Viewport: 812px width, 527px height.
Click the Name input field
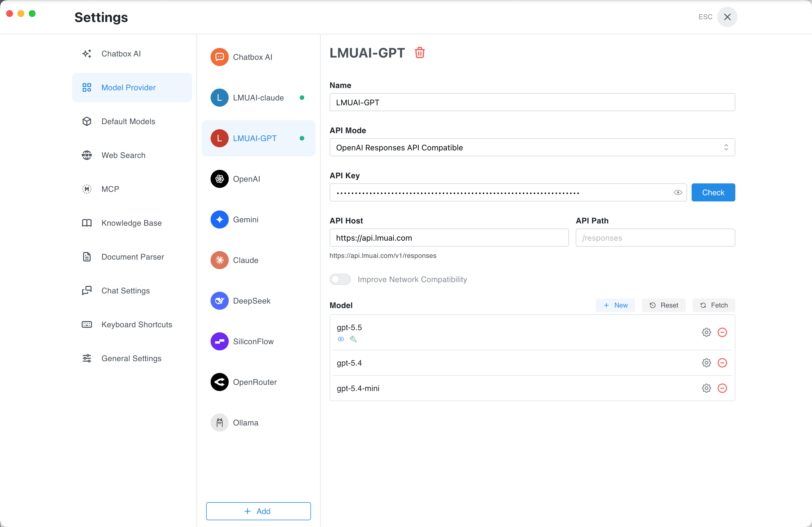click(532, 102)
